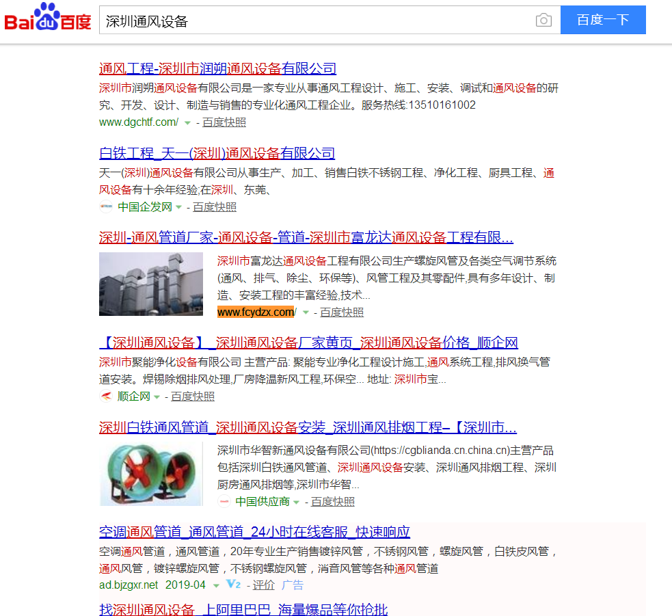Click the phone number 13510161002 text
The width and height of the screenshot is (672, 616).
coord(442,105)
